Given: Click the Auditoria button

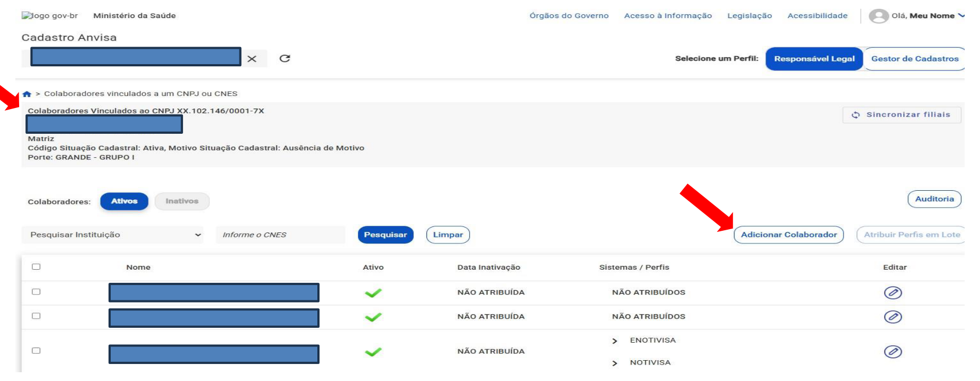Looking at the screenshot, I should [x=935, y=199].
